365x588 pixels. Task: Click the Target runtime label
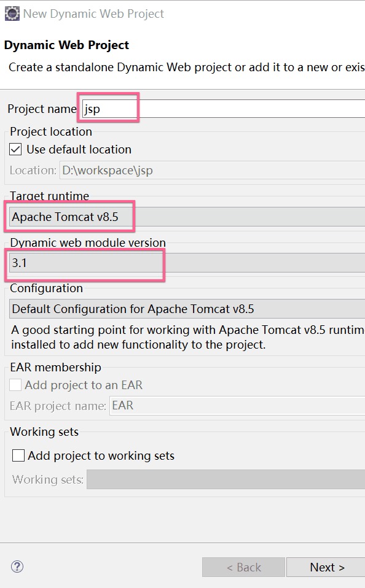[x=50, y=196]
